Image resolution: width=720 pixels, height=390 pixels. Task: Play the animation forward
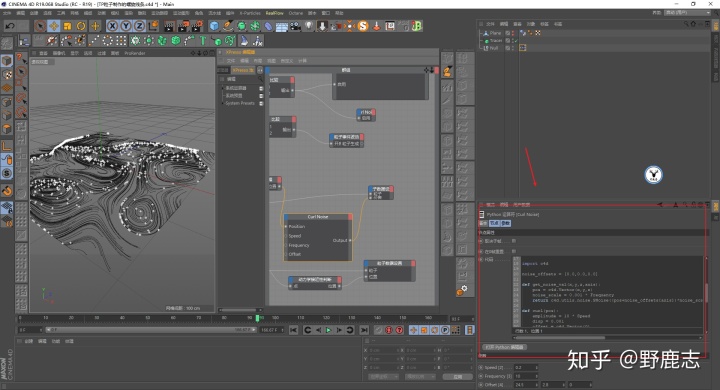click(x=328, y=330)
